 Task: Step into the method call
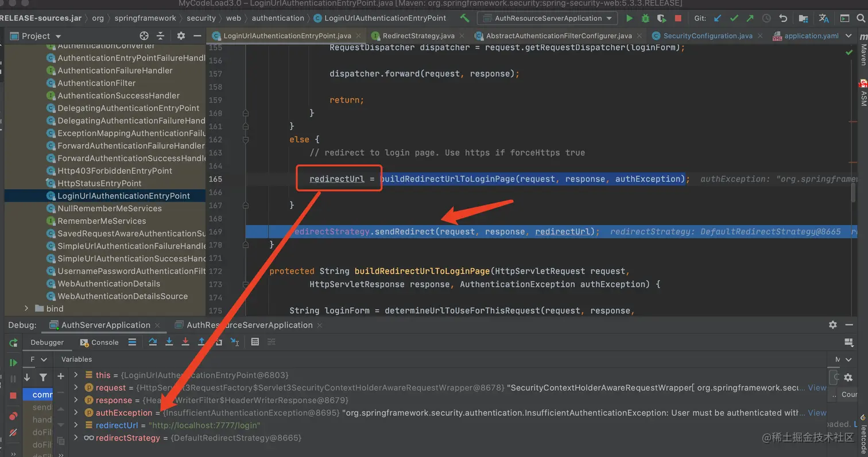(169, 342)
